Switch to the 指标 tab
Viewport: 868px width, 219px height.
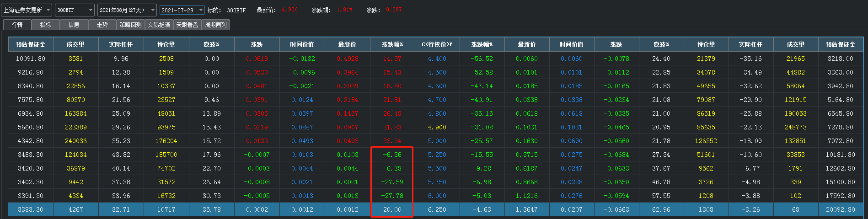[45, 25]
